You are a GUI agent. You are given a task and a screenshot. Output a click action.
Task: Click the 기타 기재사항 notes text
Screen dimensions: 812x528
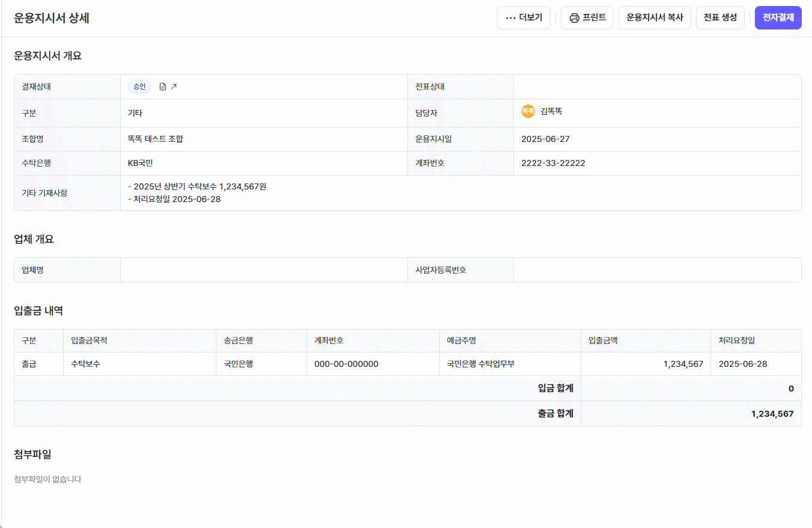pos(197,192)
